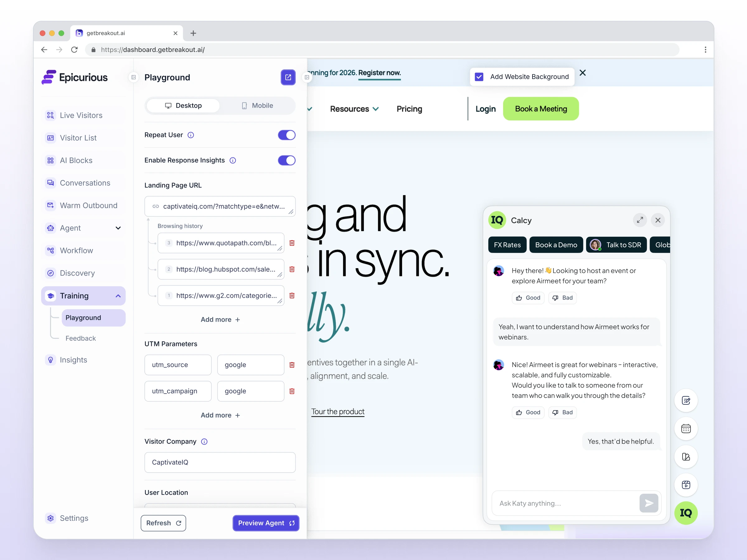Expand the Calcy chat window
The width and height of the screenshot is (747, 560).
click(x=640, y=220)
